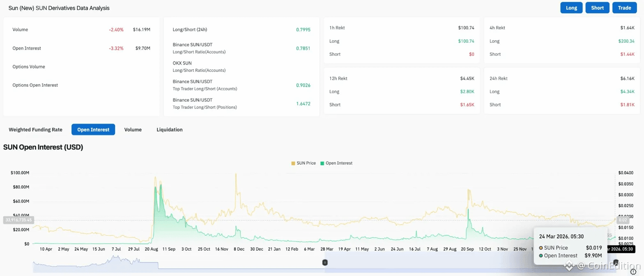Click the info icon at bottom-right corner
The height and width of the screenshot is (276, 644).
[x=633, y=271]
